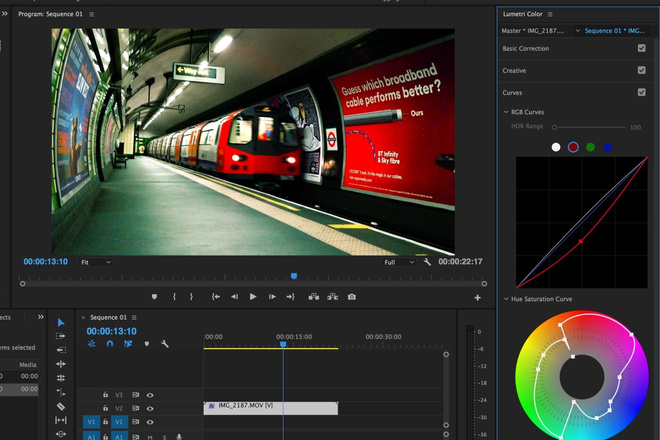Toggle V1 track output eye

tap(150, 422)
